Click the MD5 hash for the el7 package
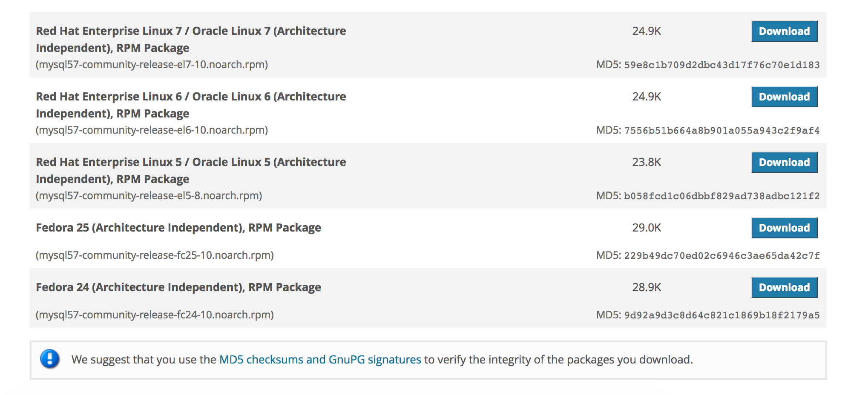The image size is (868, 395). [721, 65]
